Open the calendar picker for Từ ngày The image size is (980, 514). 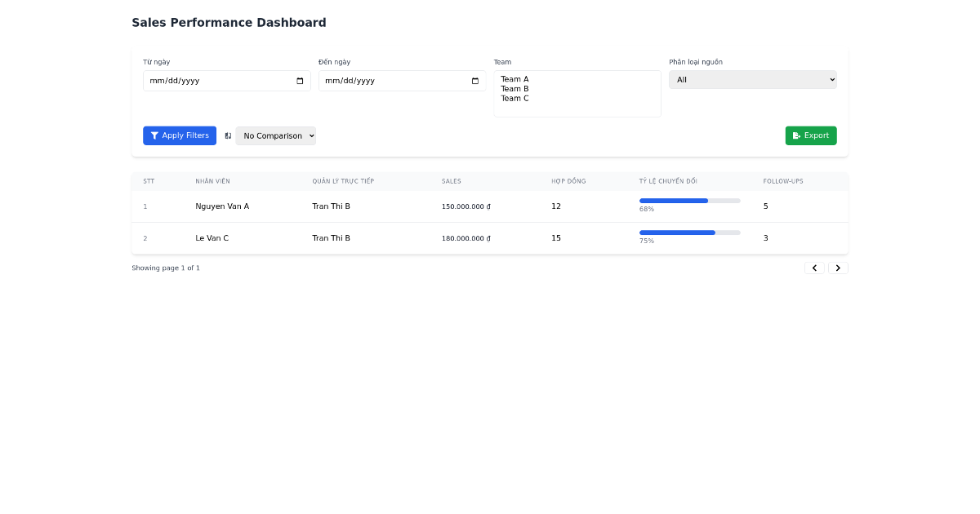pos(299,81)
